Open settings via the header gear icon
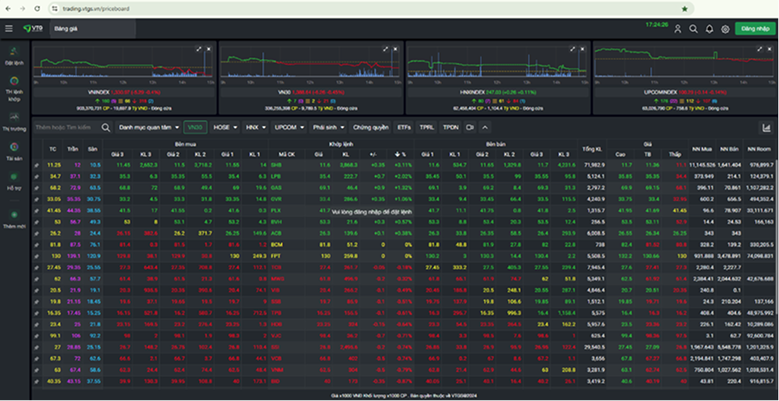 [x=725, y=30]
